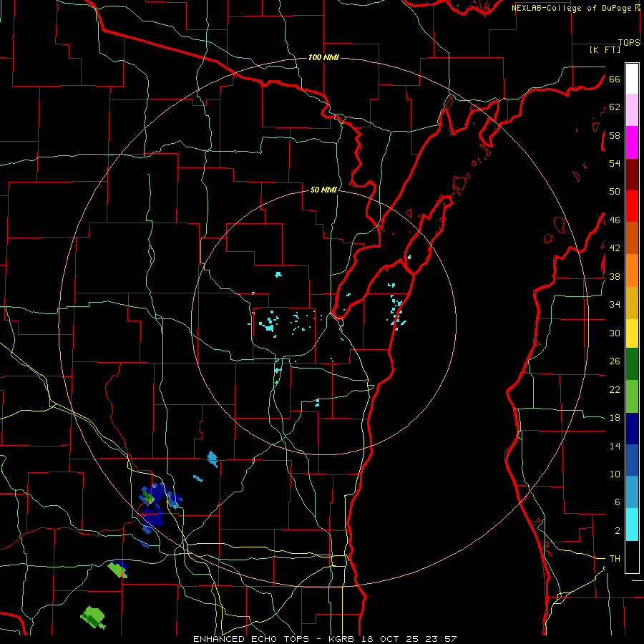
Task: Select the dark navy legend swatch
Action: (x=632, y=429)
